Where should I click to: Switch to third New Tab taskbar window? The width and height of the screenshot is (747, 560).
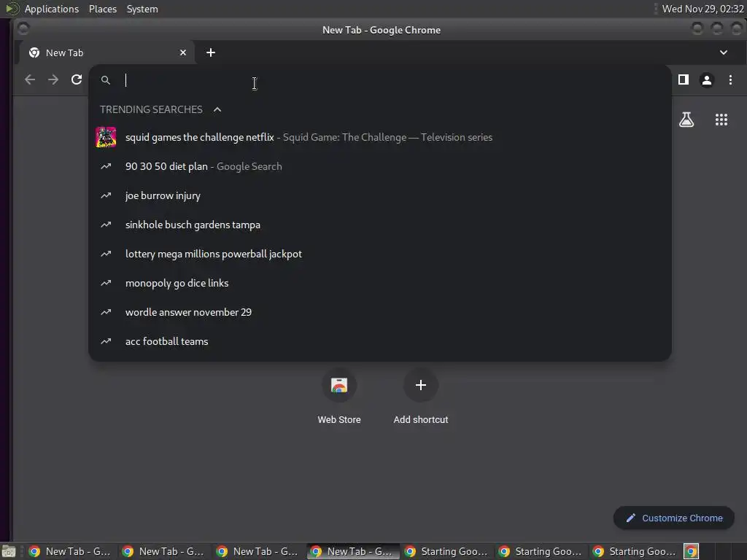[258, 551]
